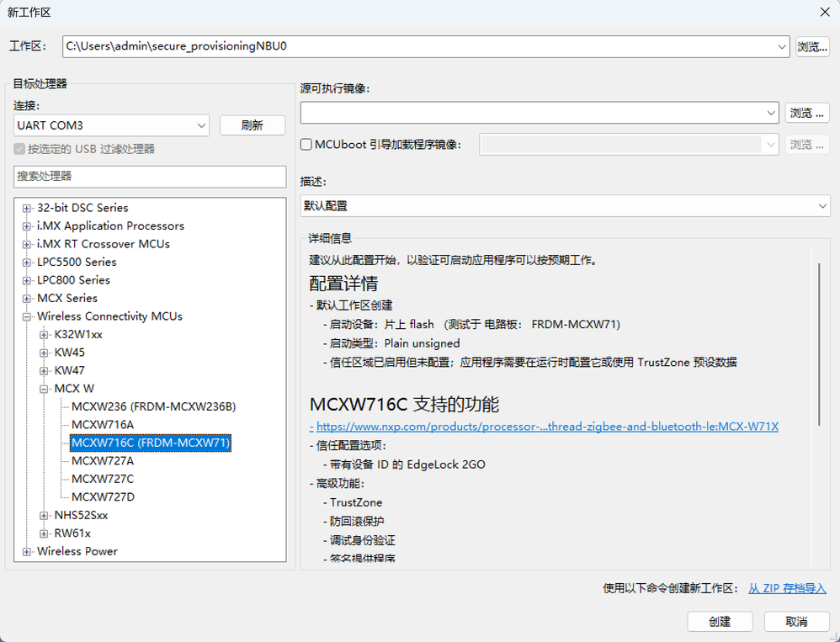Screen dimensions: 840x642
Task: Expand the Wireless Power tree node
Action: coord(25,551)
